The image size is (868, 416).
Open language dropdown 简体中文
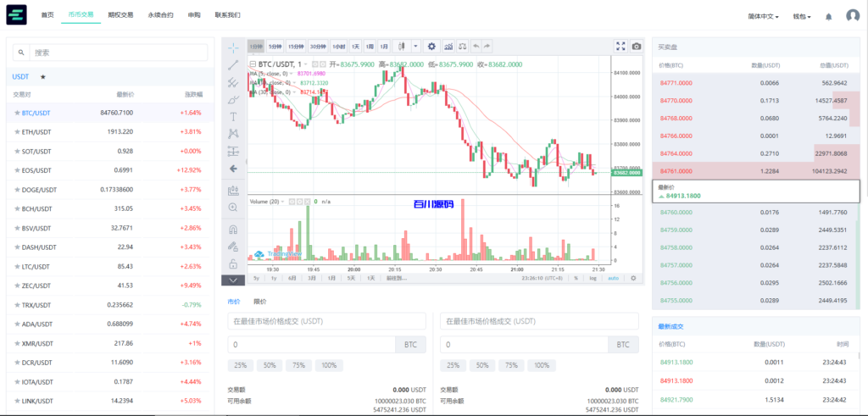coord(764,17)
